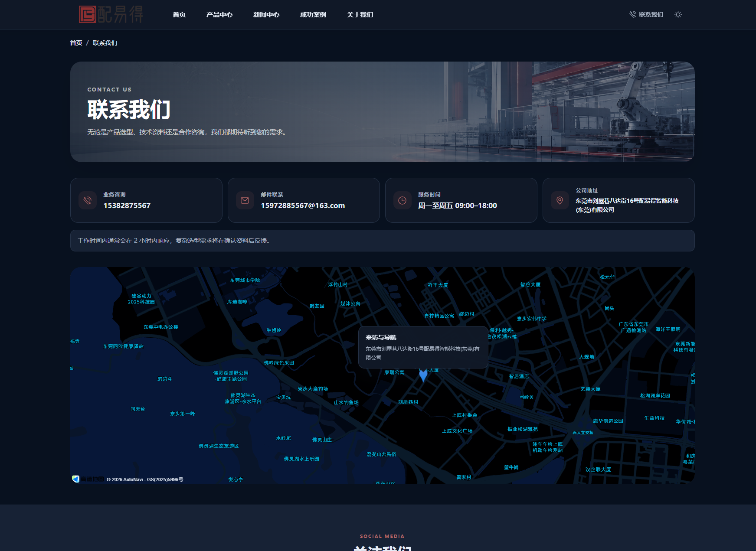The width and height of the screenshot is (756, 551).
Task: Click the 松湖澜岸花园 map label
Action: pyautogui.click(x=655, y=396)
